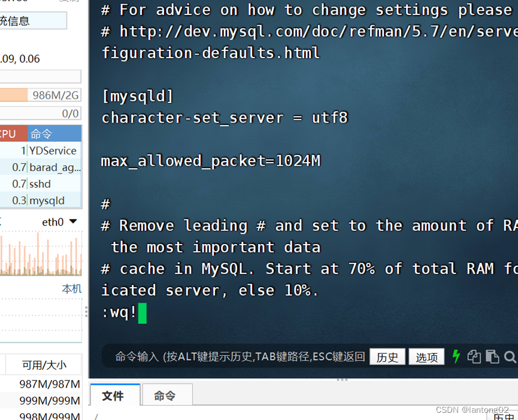Open the 历史 command history
This screenshot has height=420, width=518.
tap(387, 357)
